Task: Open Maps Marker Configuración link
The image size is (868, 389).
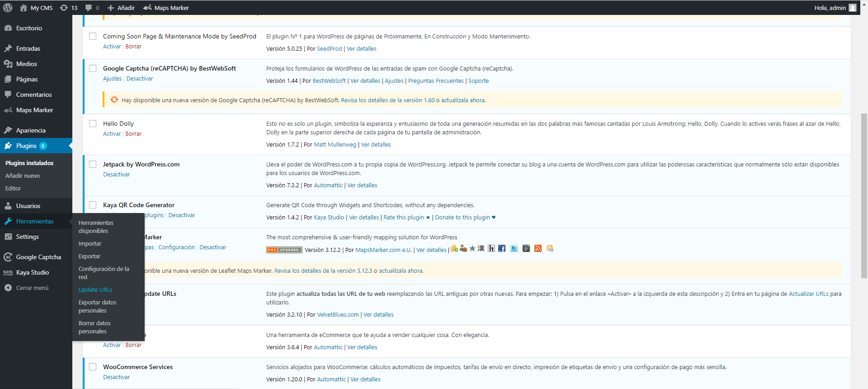Action: 177,247
